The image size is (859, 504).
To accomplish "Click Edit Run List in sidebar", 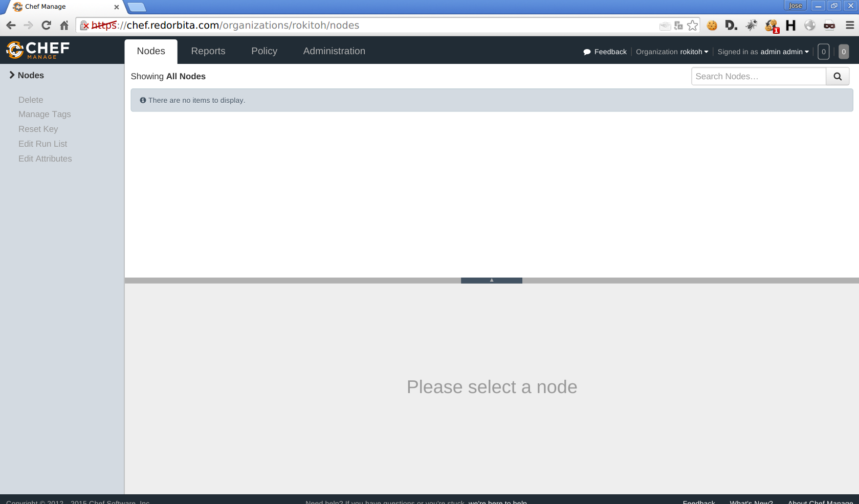I will 42,144.
